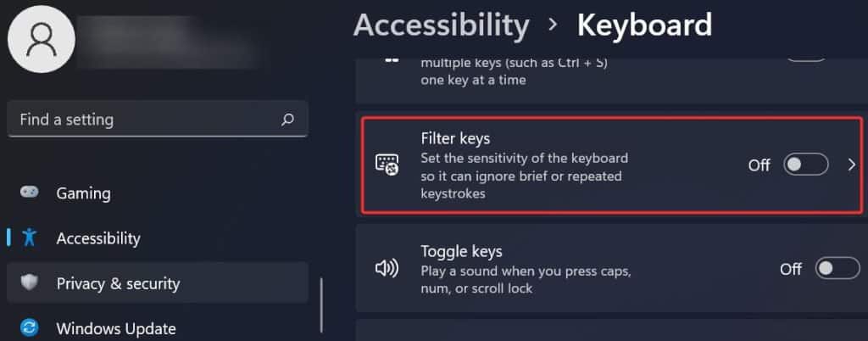The height and width of the screenshot is (341, 868).
Task: Click the Windows Update sync icon
Action: click(x=30, y=327)
